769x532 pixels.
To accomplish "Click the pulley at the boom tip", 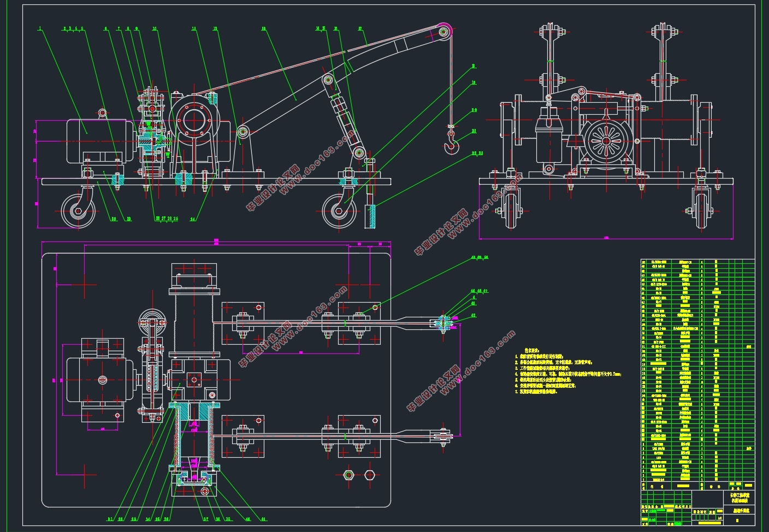I will [444, 31].
